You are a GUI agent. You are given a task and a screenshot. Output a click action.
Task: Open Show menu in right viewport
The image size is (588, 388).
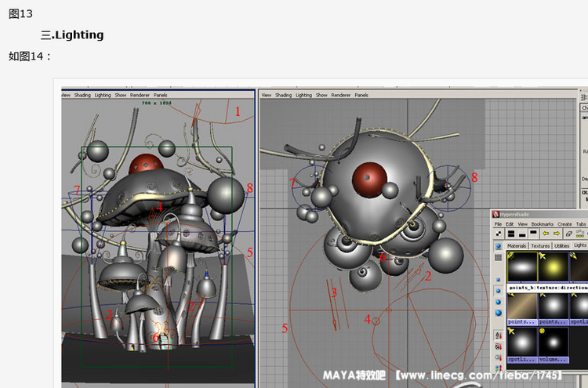coord(321,95)
